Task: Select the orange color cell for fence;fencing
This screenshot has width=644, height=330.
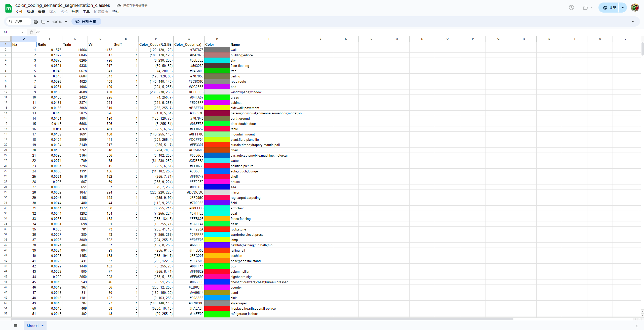Action: 217,219
